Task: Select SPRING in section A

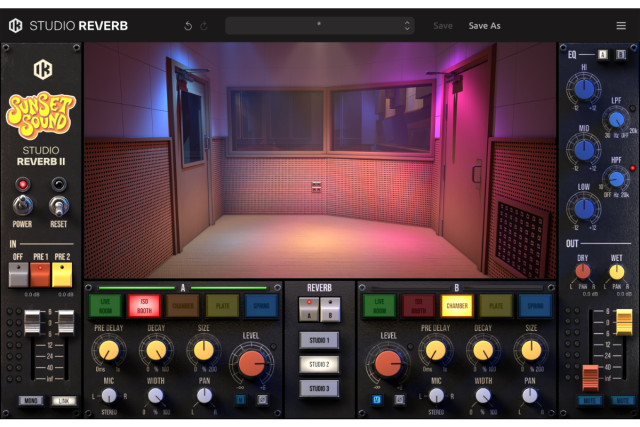Action: 261,306
